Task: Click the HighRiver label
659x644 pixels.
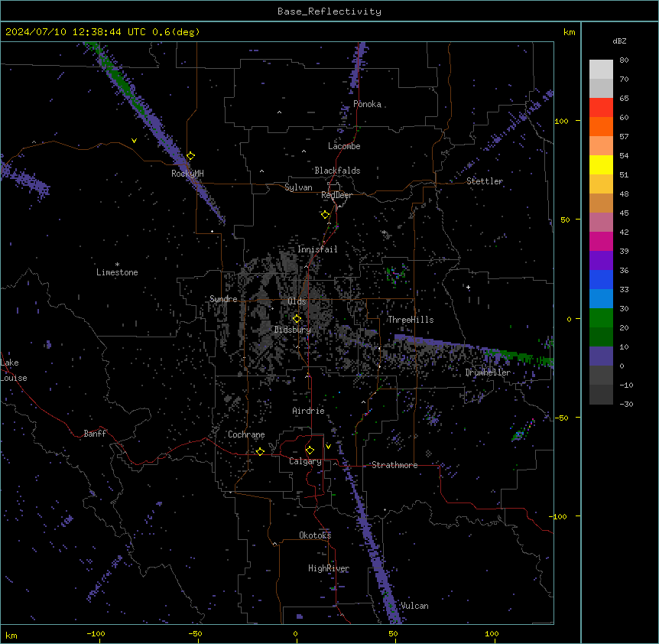Action: point(329,568)
